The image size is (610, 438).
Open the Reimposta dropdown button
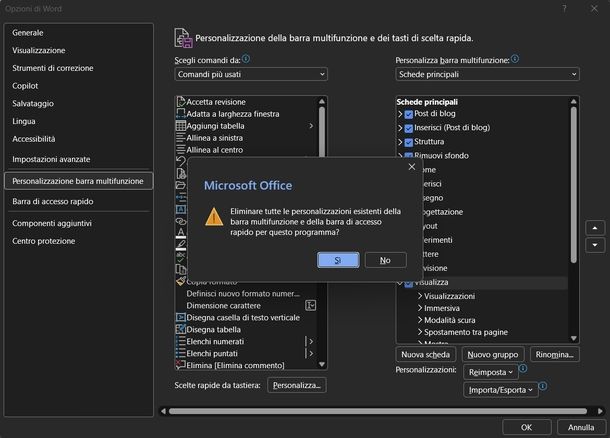pos(491,372)
